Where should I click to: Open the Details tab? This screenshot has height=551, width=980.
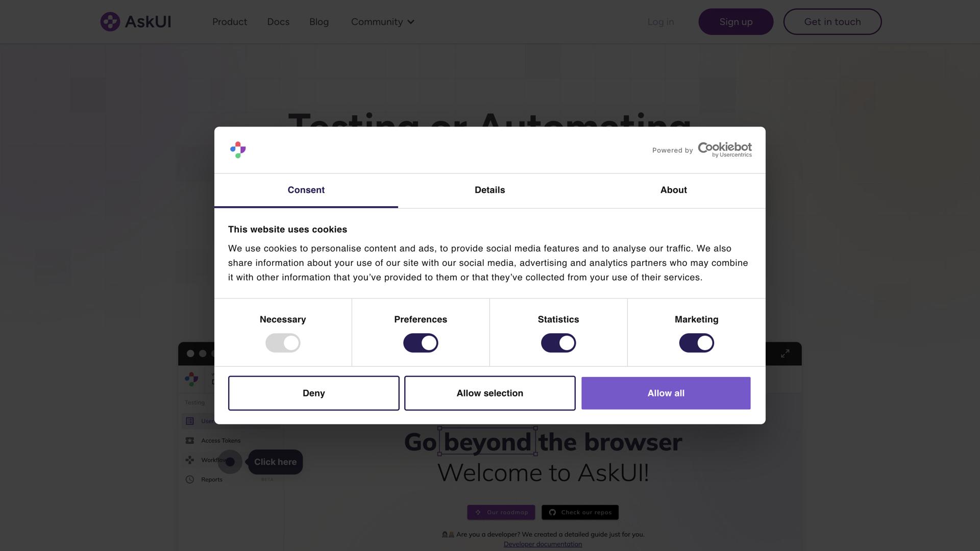(489, 190)
